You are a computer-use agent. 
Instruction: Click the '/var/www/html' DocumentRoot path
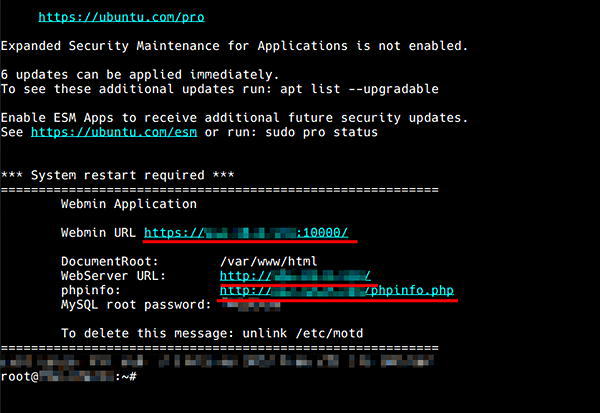268,261
